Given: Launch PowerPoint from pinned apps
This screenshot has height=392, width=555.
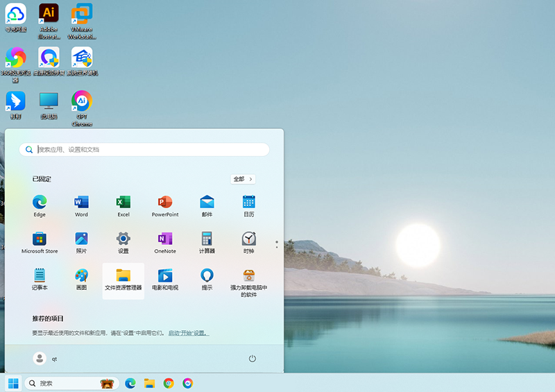Looking at the screenshot, I should [x=165, y=206].
